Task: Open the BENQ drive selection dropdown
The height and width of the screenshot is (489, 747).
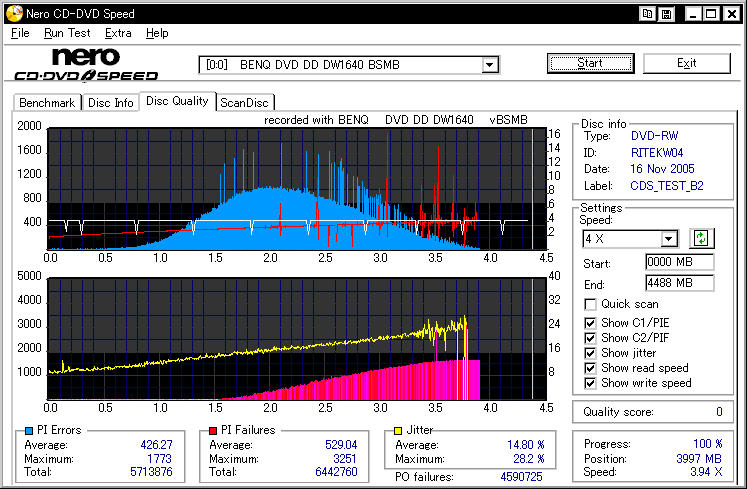Action: click(x=490, y=65)
